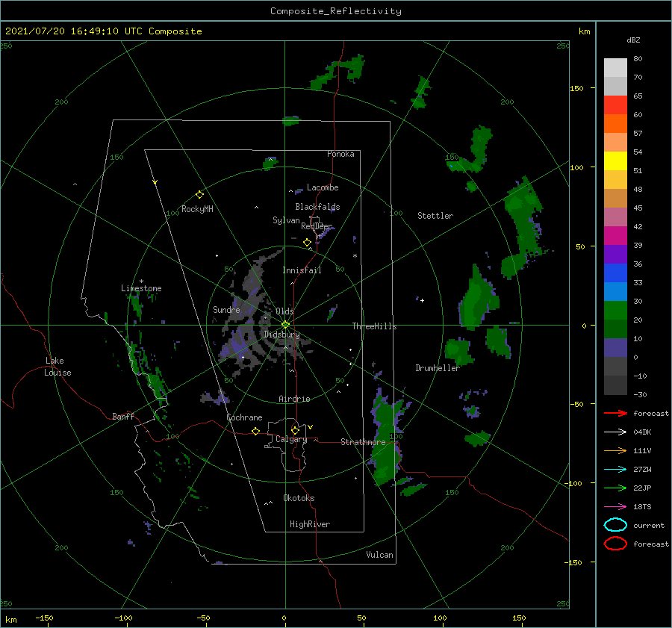Viewport: 672px width, 628px height.
Task: Click the Olds map label
Action: 284,311
